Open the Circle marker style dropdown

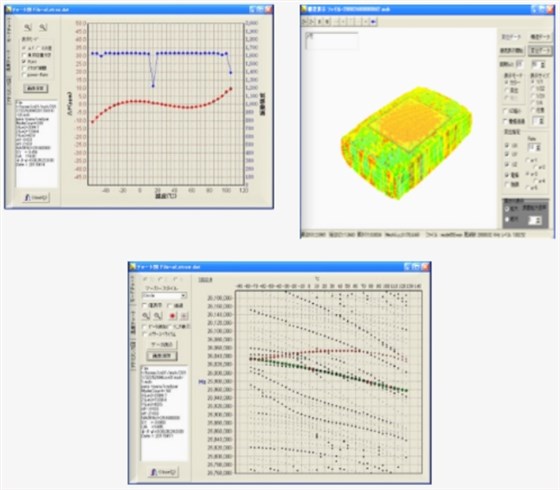tap(164, 296)
